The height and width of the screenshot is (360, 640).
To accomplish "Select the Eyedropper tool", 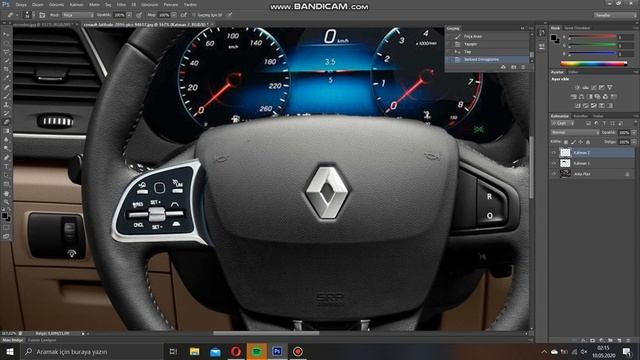I will (6, 78).
